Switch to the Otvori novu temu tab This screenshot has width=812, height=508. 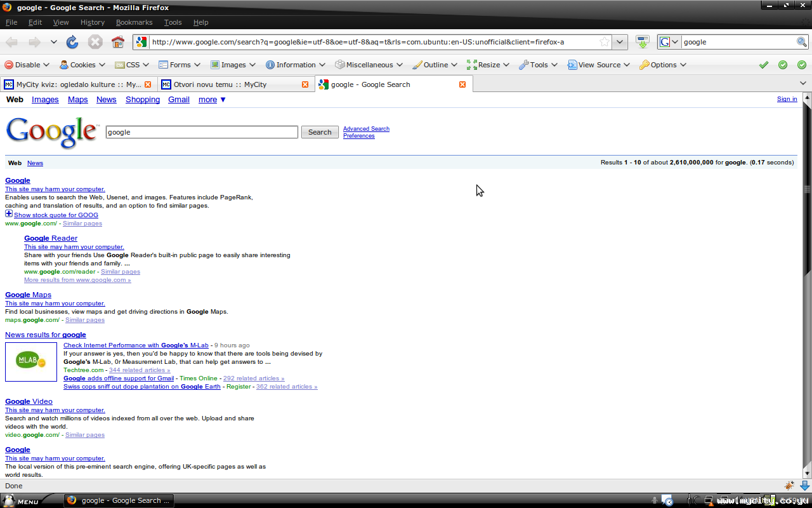pyautogui.click(x=235, y=84)
